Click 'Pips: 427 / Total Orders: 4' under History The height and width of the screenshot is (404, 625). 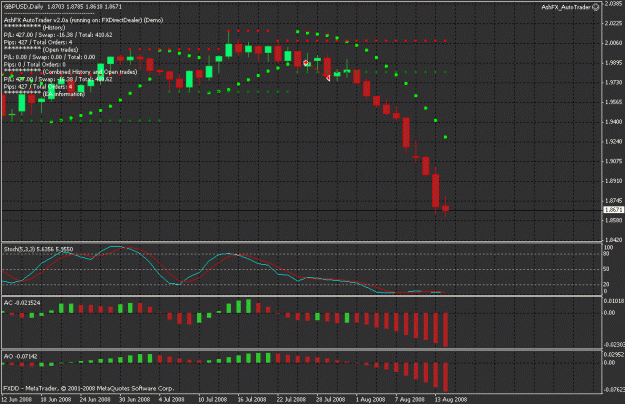[x=38, y=42]
